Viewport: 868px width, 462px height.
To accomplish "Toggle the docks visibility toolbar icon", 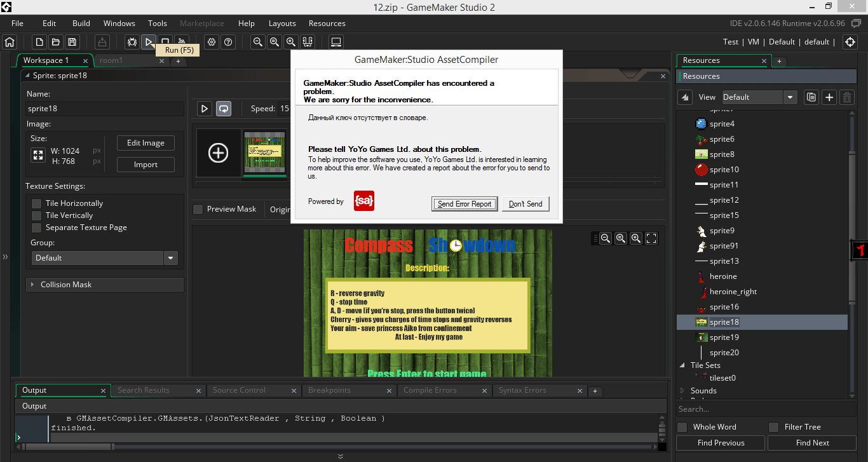I will point(308,42).
